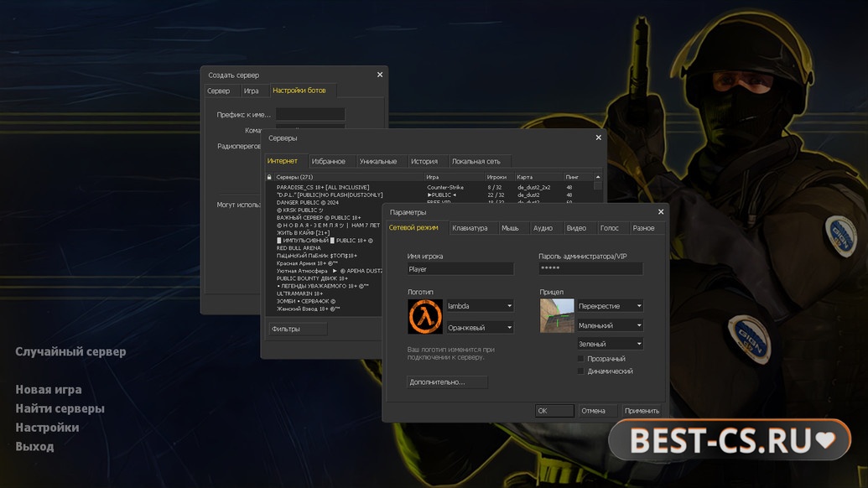Click the Имя игрока field containing Player
The height and width of the screenshot is (488, 868).
[x=460, y=269]
